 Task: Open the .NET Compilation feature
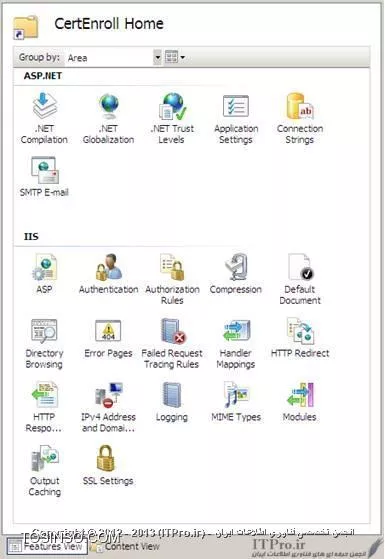(44, 118)
